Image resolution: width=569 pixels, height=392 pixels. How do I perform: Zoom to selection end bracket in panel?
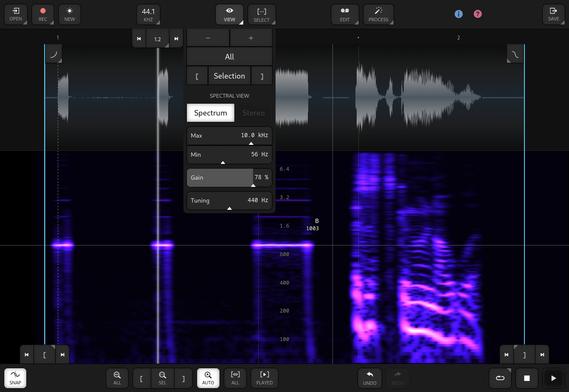(x=262, y=76)
